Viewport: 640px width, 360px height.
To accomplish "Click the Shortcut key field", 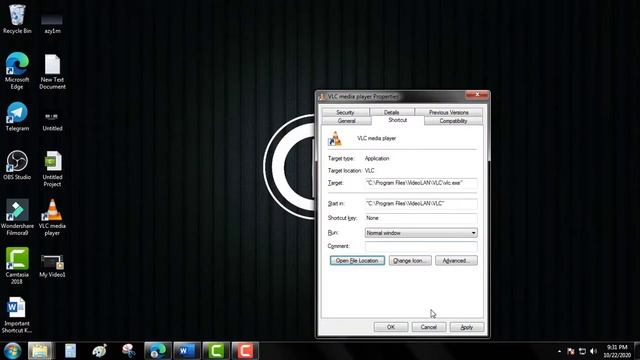I will 421,218.
